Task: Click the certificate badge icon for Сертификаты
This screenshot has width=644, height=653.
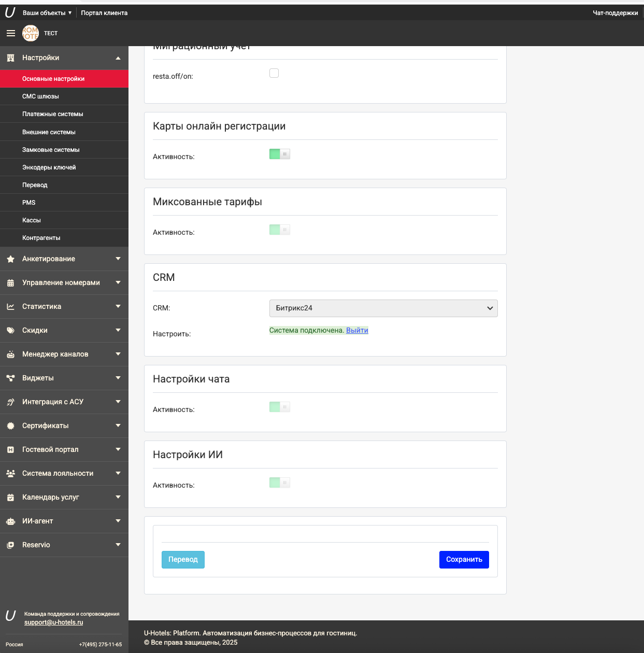Action: 10,426
